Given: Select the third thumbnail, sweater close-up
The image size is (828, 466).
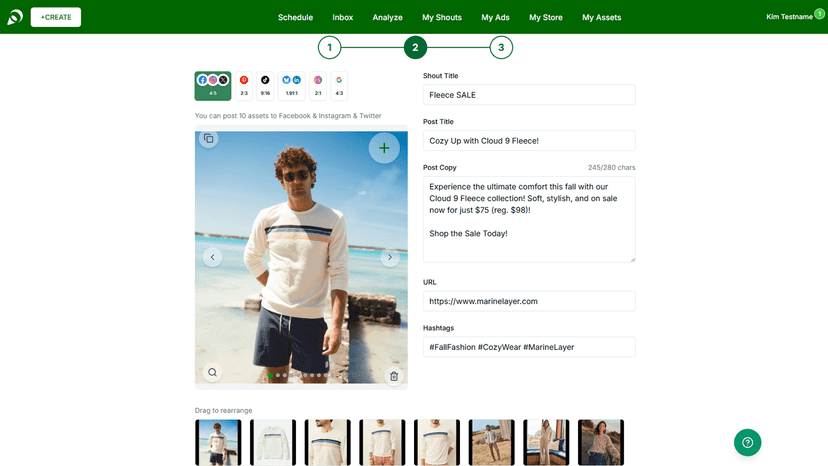Looking at the screenshot, I should click(x=327, y=442).
